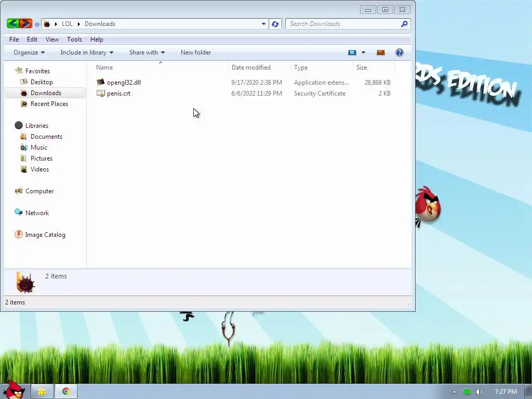Open the Pictures library
This screenshot has height=399, width=532.
tap(42, 158)
